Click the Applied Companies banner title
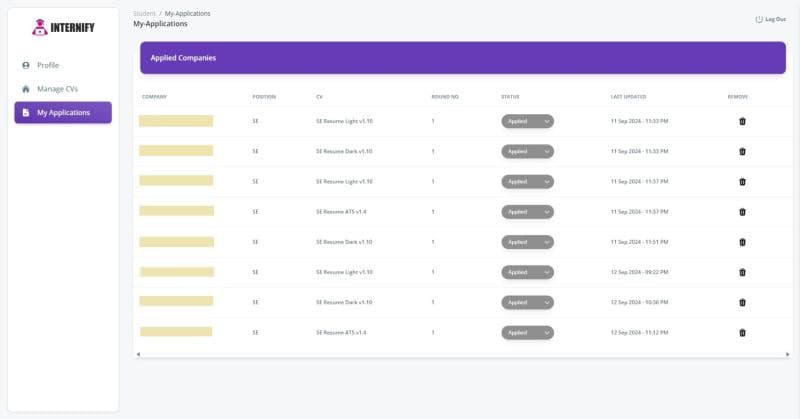Image resolution: width=800 pixels, height=419 pixels. 183,58
